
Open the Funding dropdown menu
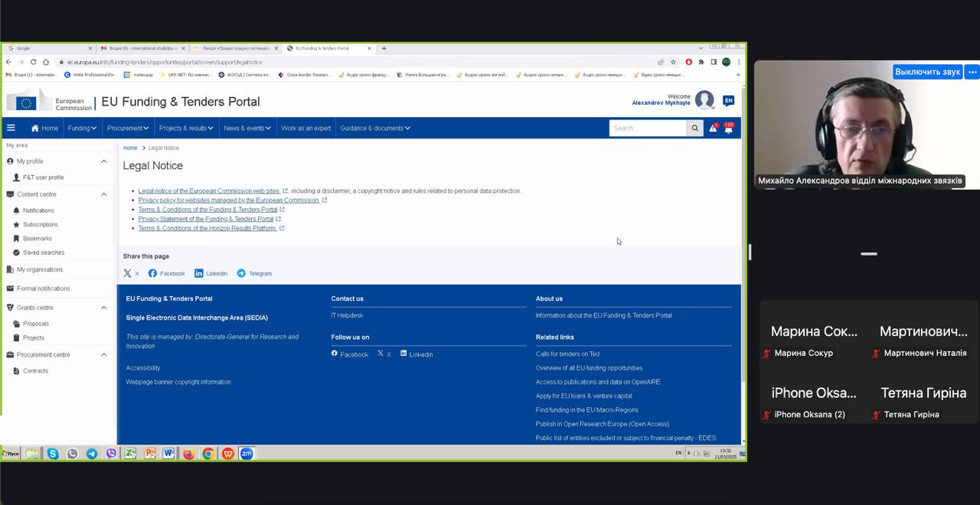coord(82,128)
